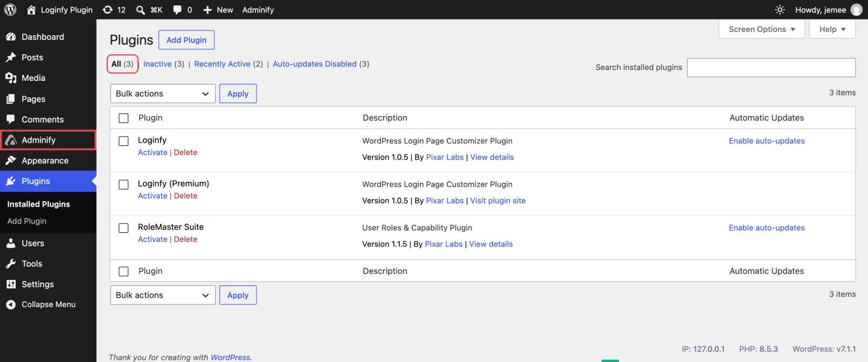The height and width of the screenshot is (362, 868).
Task: Click the Loginfy Plugin site name
Action: tap(67, 10)
